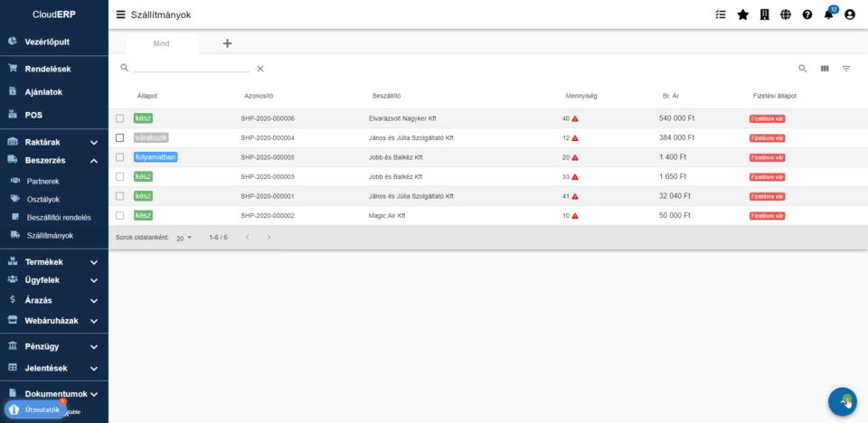This screenshot has height=423, width=868.
Task: Open the filter list icon
Action: (846, 69)
